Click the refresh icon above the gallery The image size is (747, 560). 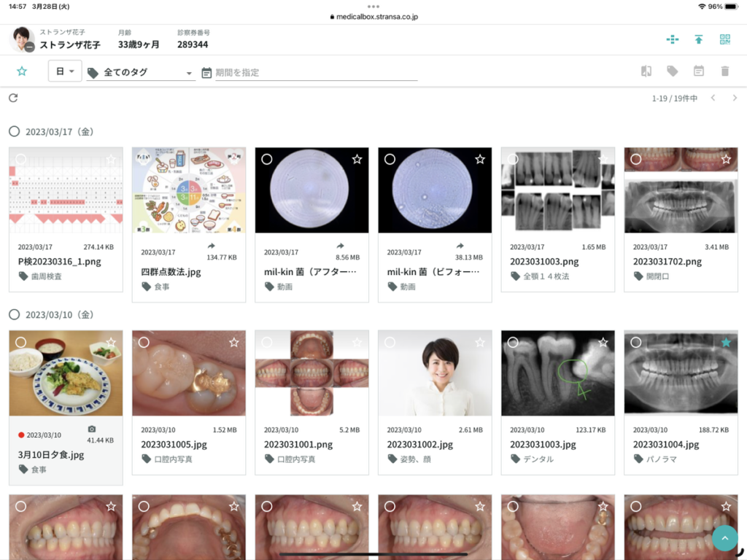(x=13, y=98)
